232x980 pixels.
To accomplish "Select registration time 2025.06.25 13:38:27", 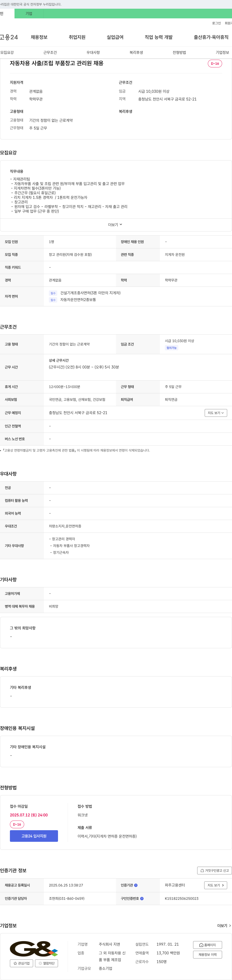I will click(66, 885).
